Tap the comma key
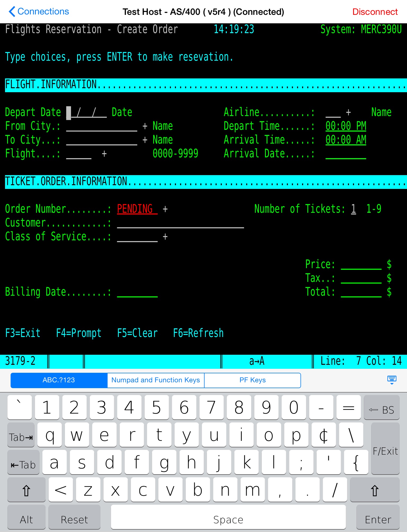This screenshot has height=532, width=407. (x=280, y=490)
